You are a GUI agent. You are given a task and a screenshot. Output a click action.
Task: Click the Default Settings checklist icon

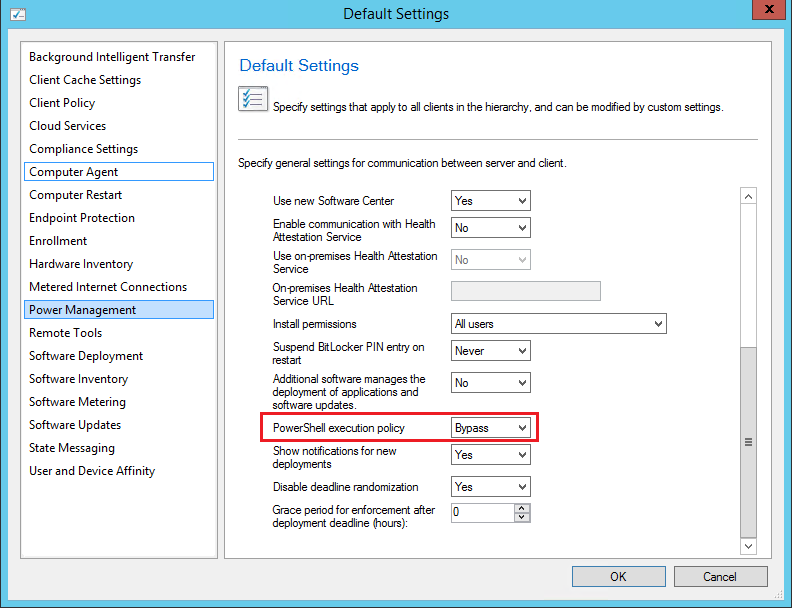[252, 100]
